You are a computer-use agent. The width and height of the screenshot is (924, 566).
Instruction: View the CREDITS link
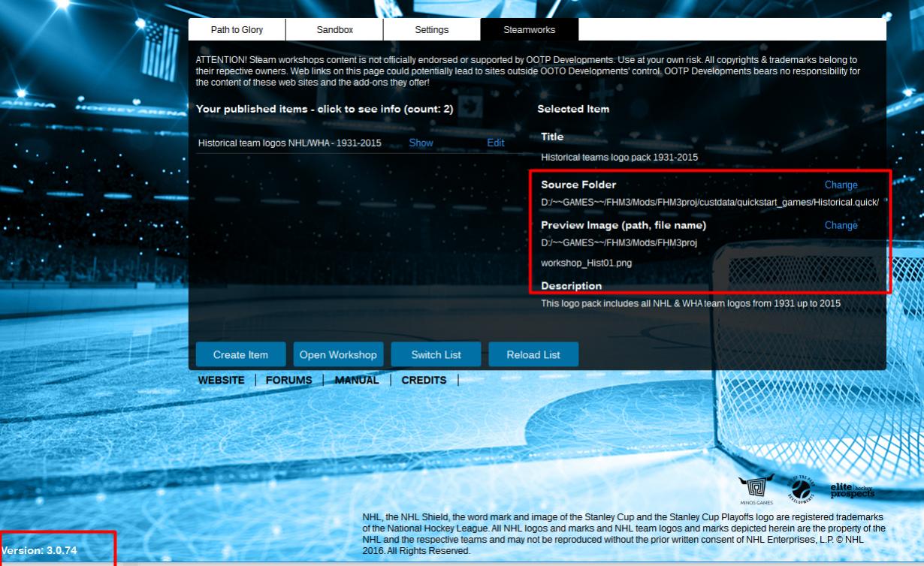pos(424,381)
